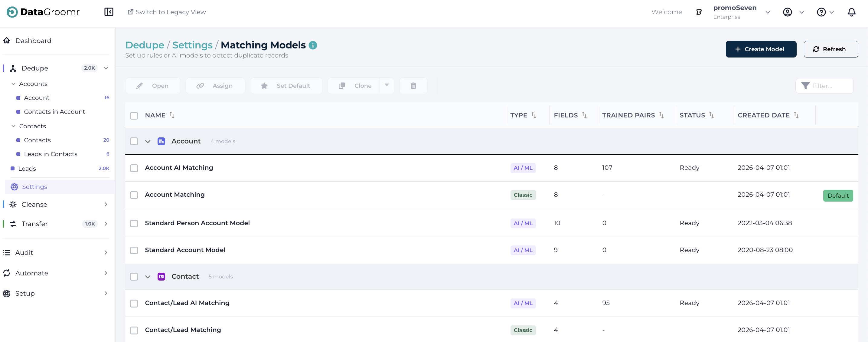Collapse the sidebar panel icon
868x342 pixels.
pos(109,12)
